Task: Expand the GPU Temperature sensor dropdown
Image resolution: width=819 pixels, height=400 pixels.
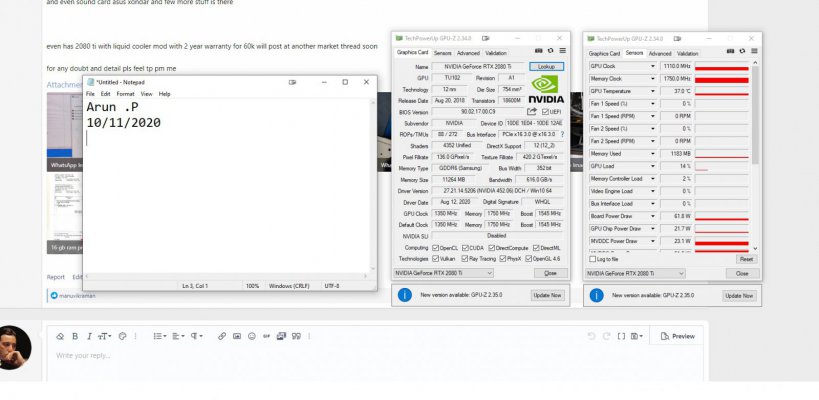Action: 652,91
